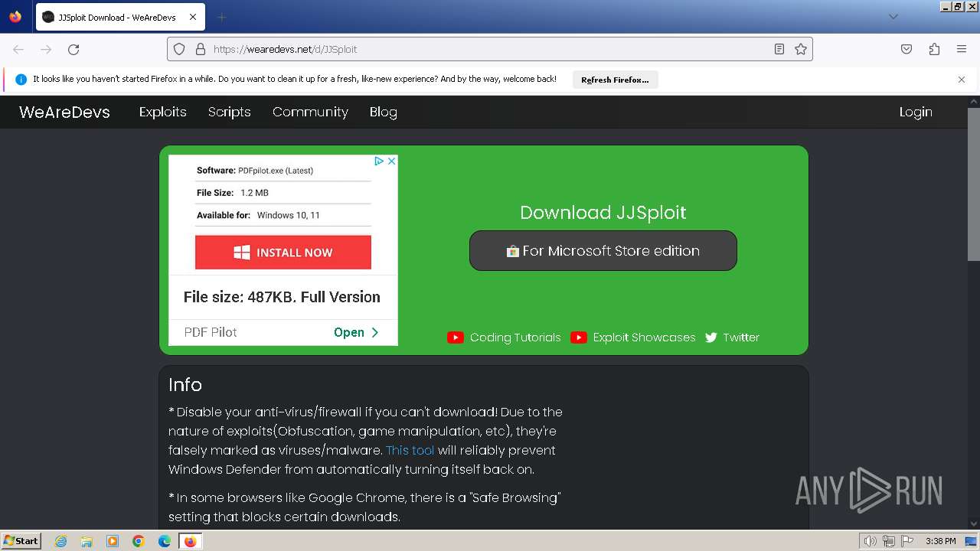Open the Blog nav item
Viewport: 980px width, 551px height.
click(x=383, y=112)
